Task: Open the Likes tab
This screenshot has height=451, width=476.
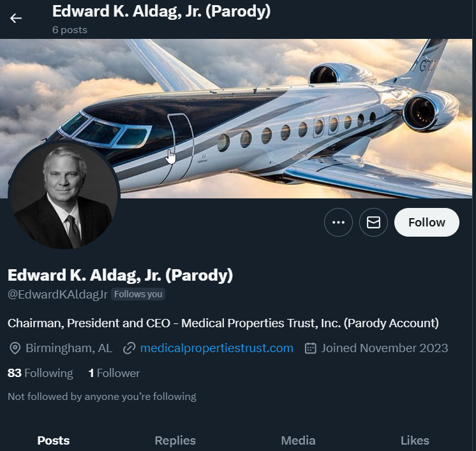Action: tap(415, 440)
